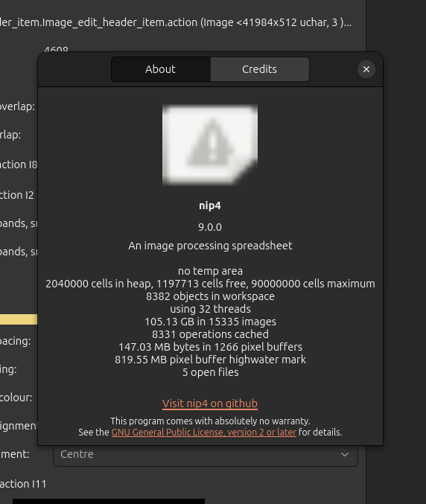Viewport: 426px width, 504px height.
Task: Click the nip4 application logo image
Action: point(210,145)
